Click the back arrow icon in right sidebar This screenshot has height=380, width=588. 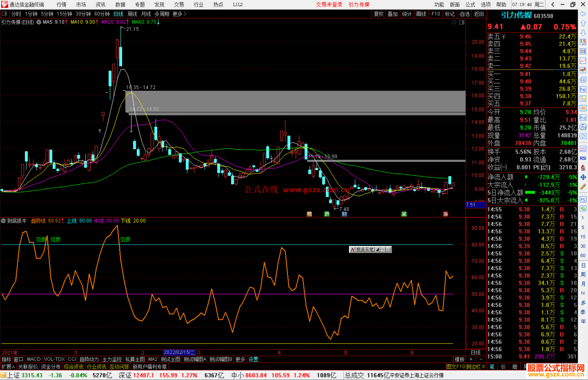583,14
